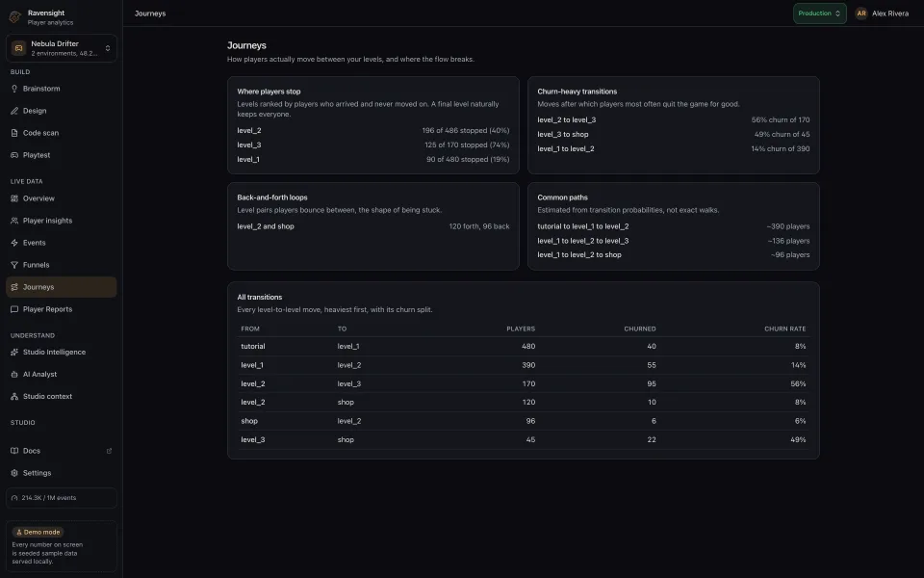Screen dimensions: 924x578
Task: Navigate to Playtest
Action: (x=62, y=155)
